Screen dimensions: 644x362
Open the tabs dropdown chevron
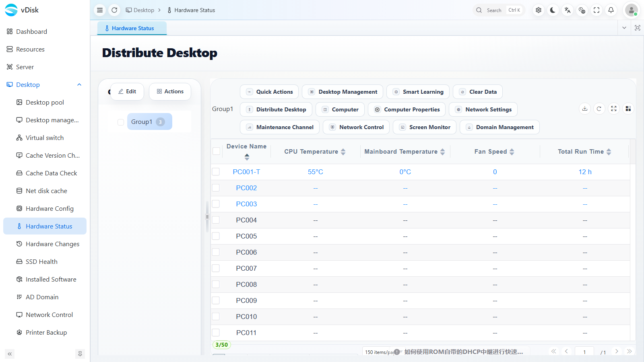[624, 28]
